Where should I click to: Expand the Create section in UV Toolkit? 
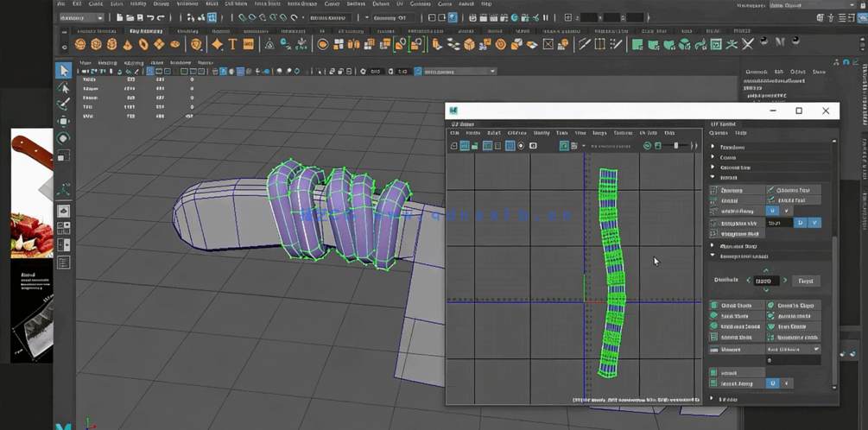pos(713,157)
